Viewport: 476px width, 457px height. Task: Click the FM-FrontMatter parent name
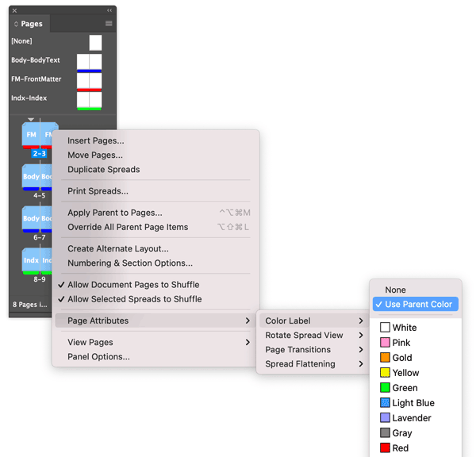click(x=36, y=79)
